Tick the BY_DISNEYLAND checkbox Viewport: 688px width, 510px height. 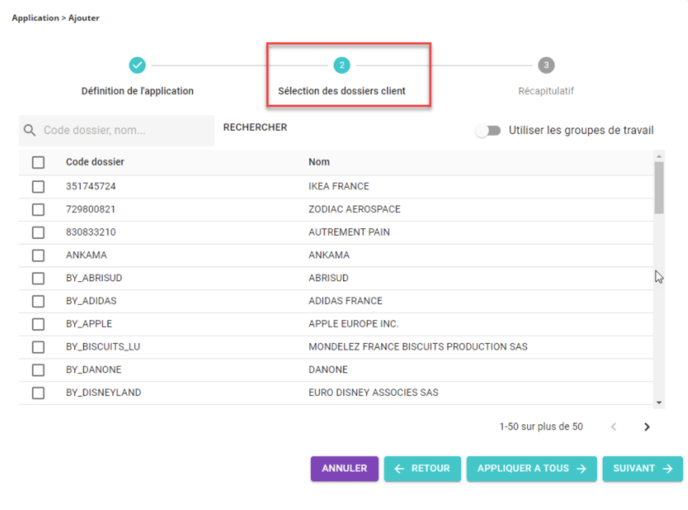click(x=38, y=392)
